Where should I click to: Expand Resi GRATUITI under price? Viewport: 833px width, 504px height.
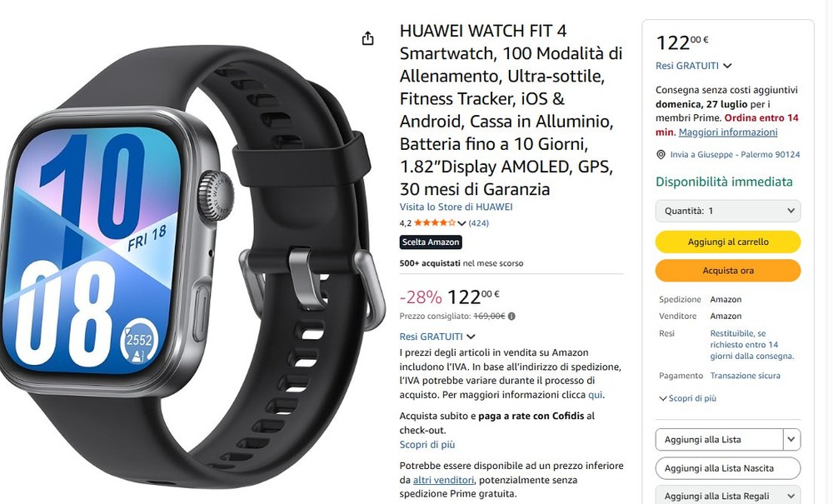coord(470,337)
